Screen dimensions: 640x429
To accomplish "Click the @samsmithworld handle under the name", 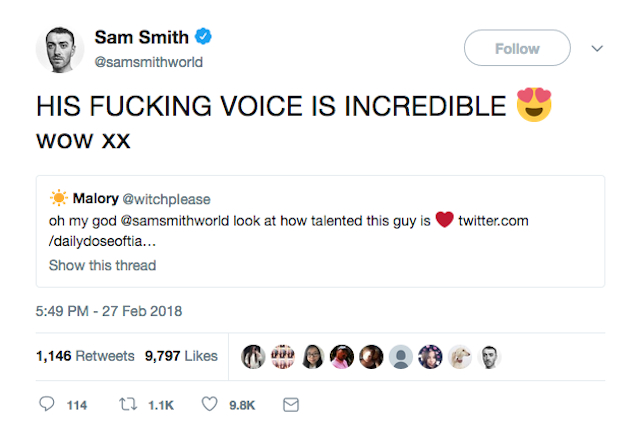I will point(149,62).
